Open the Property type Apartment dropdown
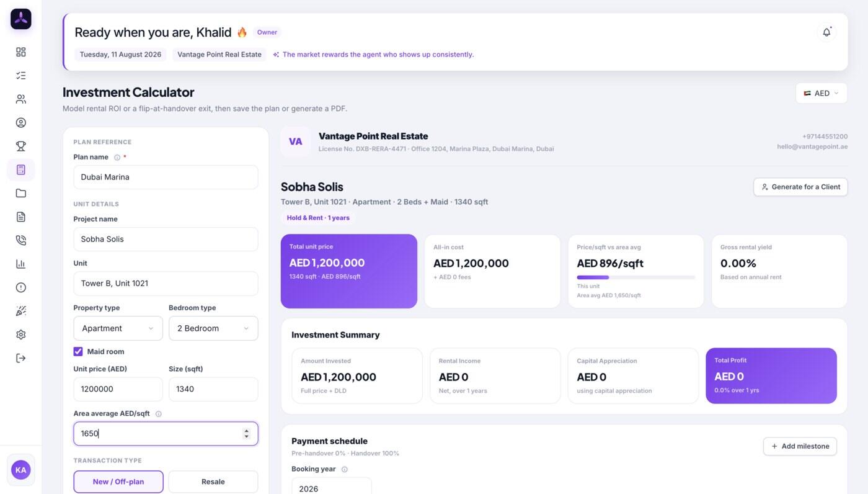 coord(118,328)
